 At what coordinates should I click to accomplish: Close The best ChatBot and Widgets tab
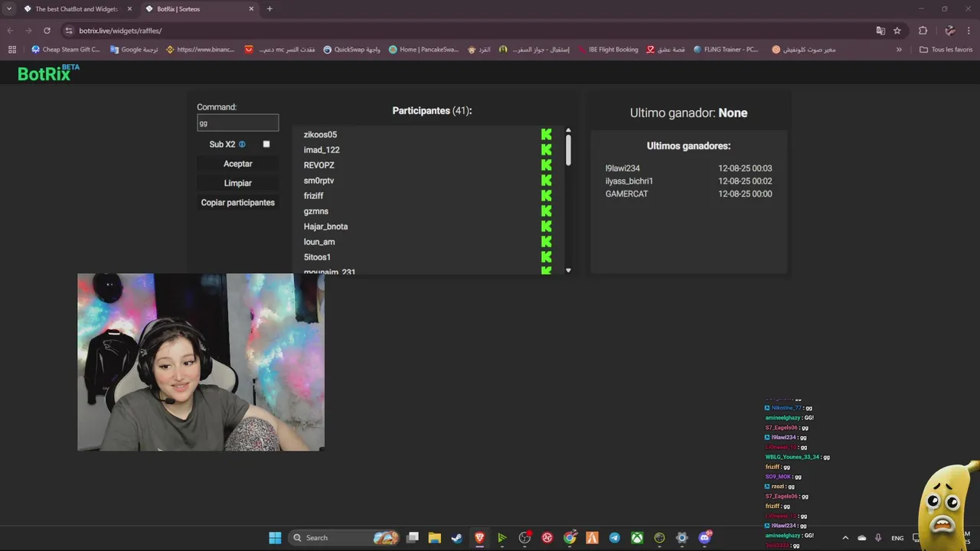tap(129, 9)
